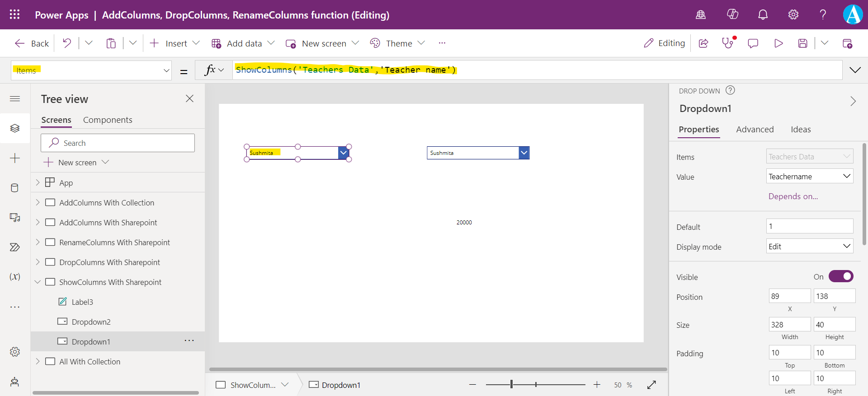Click the Share icon
868x396 pixels.
click(703, 43)
